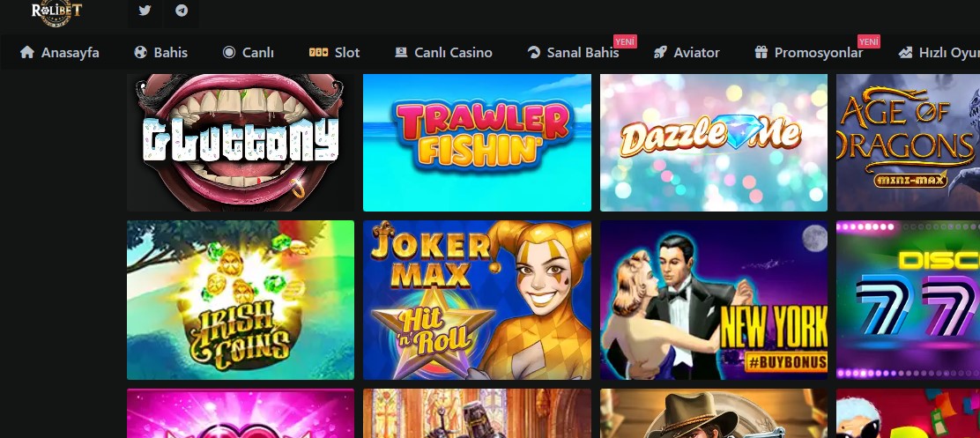980x438 pixels.
Task: Open the Hızlı Oyun menu item
Action: click(x=939, y=53)
